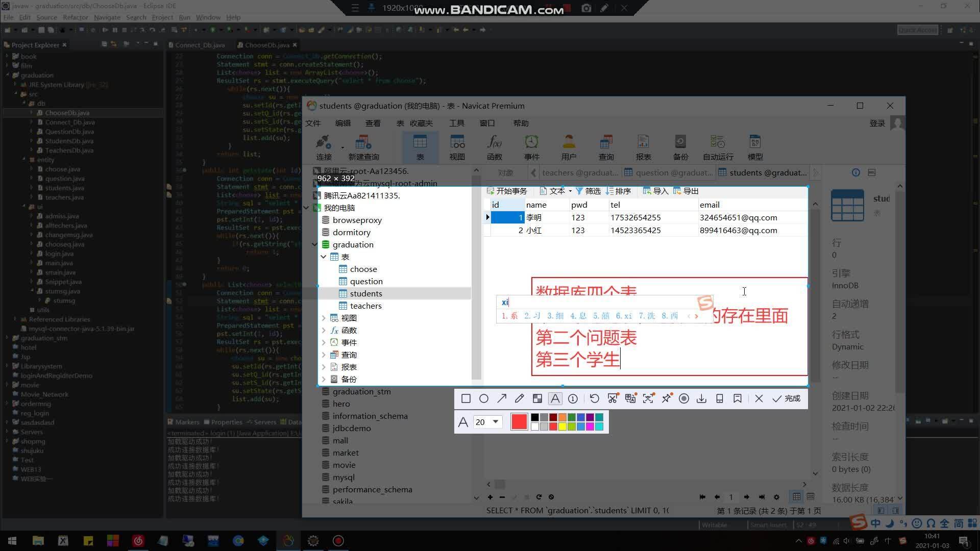The width and height of the screenshot is (980, 551).
Task: Click the 筛选 (Filter) button
Action: click(588, 191)
